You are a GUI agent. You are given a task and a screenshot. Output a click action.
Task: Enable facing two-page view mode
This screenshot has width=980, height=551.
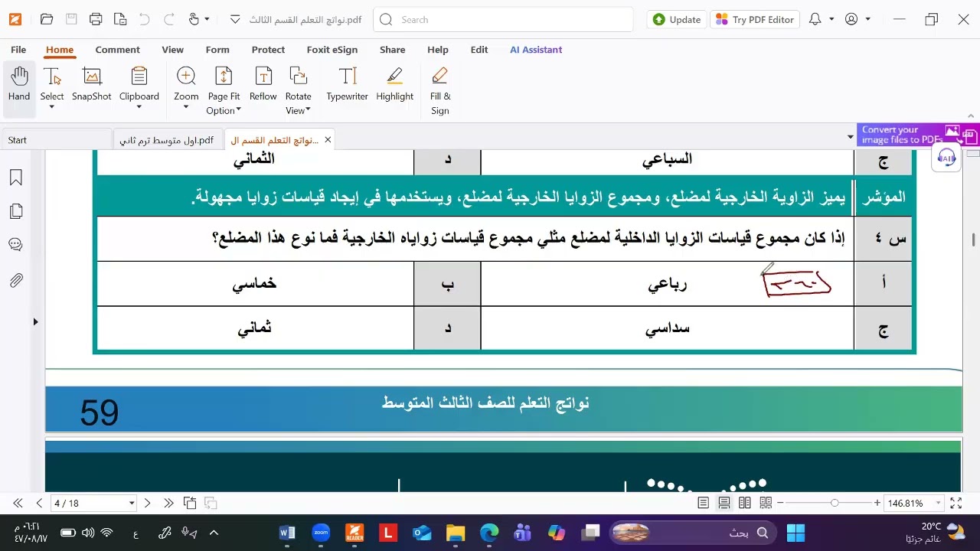coord(744,503)
